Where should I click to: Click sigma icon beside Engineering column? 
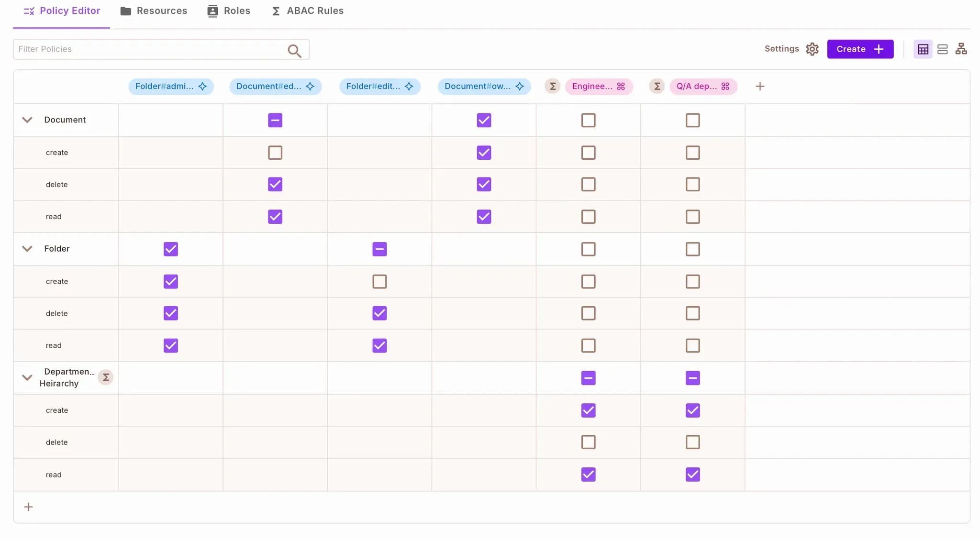click(553, 87)
